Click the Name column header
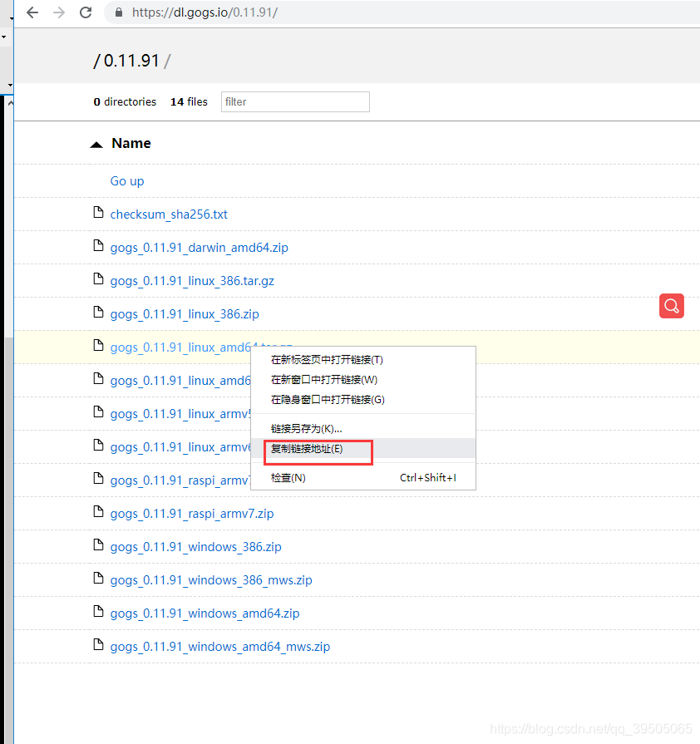The height and width of the screenshot is (744, 700). [131, 143]
